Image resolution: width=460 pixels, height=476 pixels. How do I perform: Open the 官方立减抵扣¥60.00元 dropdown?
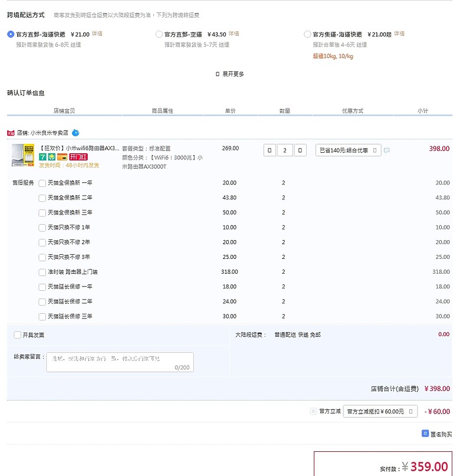coord(380,411)
